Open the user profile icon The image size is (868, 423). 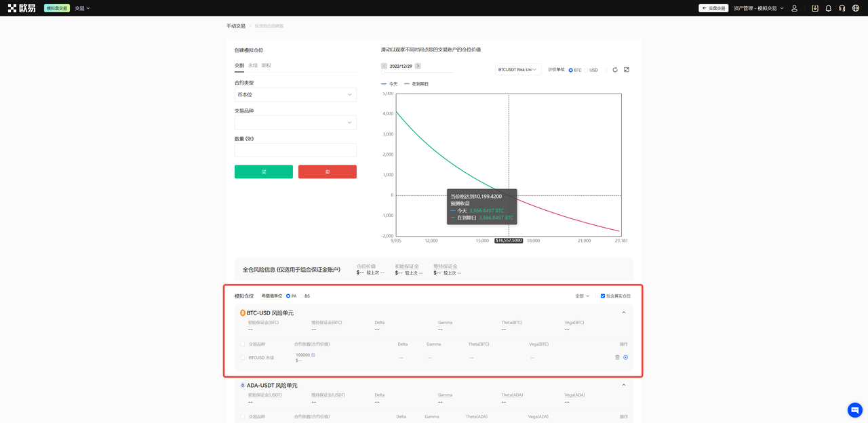coord(794,8)
